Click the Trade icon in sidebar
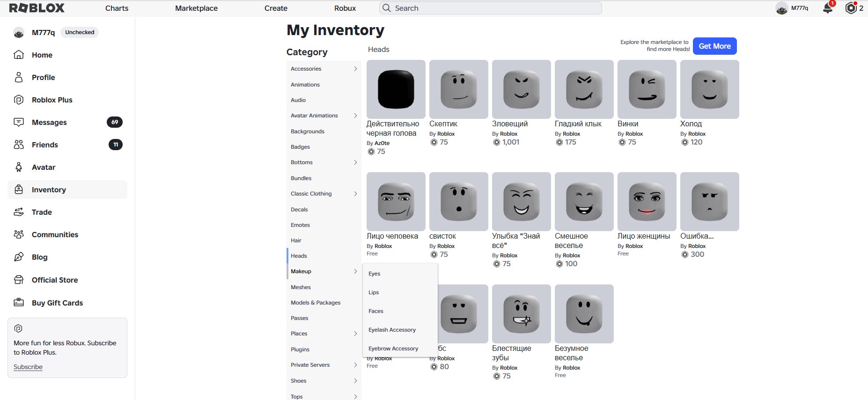 click(19, 212)
